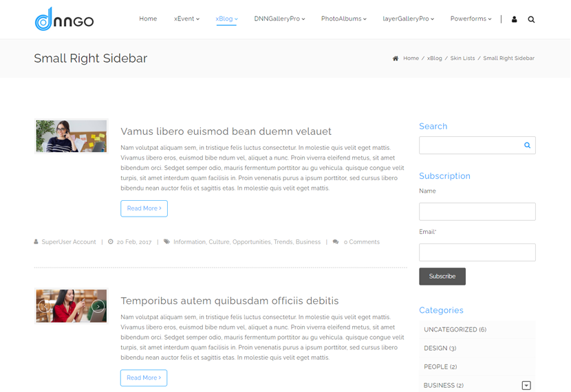571x392 pixels.
Task: Open the first post thumbnail image
Action: point(71,136)
